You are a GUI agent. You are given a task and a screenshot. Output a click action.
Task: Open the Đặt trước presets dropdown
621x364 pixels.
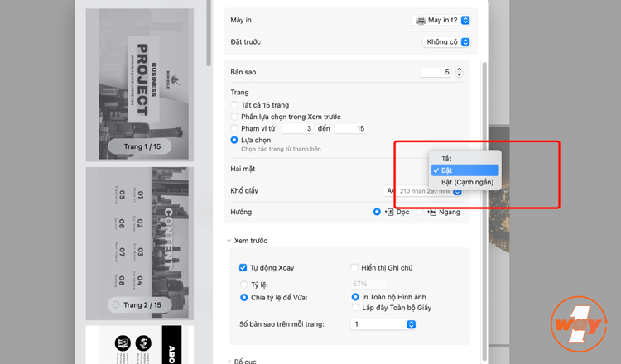tap(446, 42)
